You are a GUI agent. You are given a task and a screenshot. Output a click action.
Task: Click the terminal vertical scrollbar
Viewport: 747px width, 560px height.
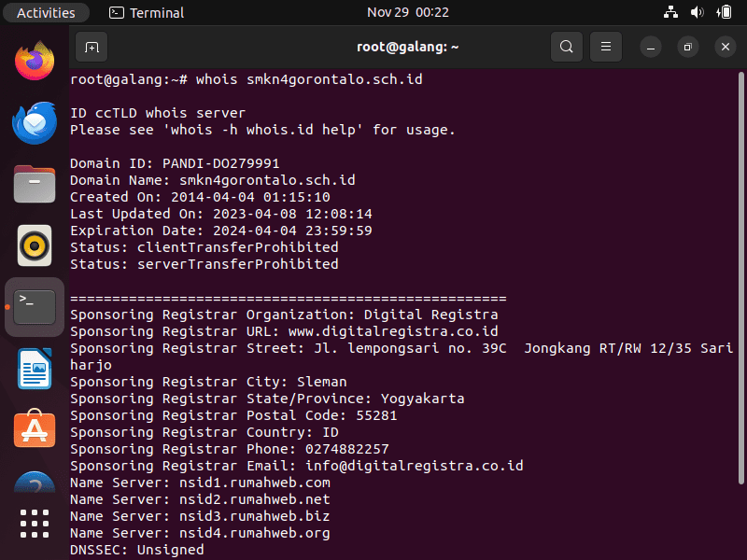[740, 278]
